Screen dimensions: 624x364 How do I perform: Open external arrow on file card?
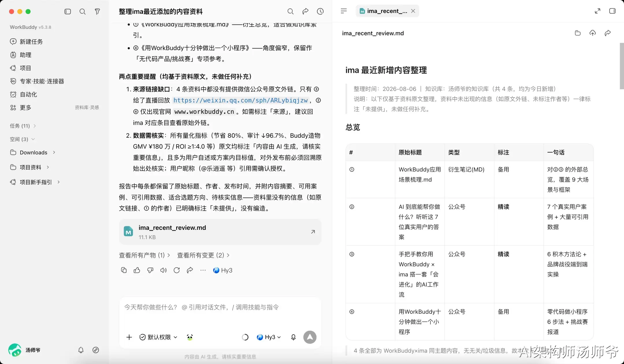tap(313, 232)
